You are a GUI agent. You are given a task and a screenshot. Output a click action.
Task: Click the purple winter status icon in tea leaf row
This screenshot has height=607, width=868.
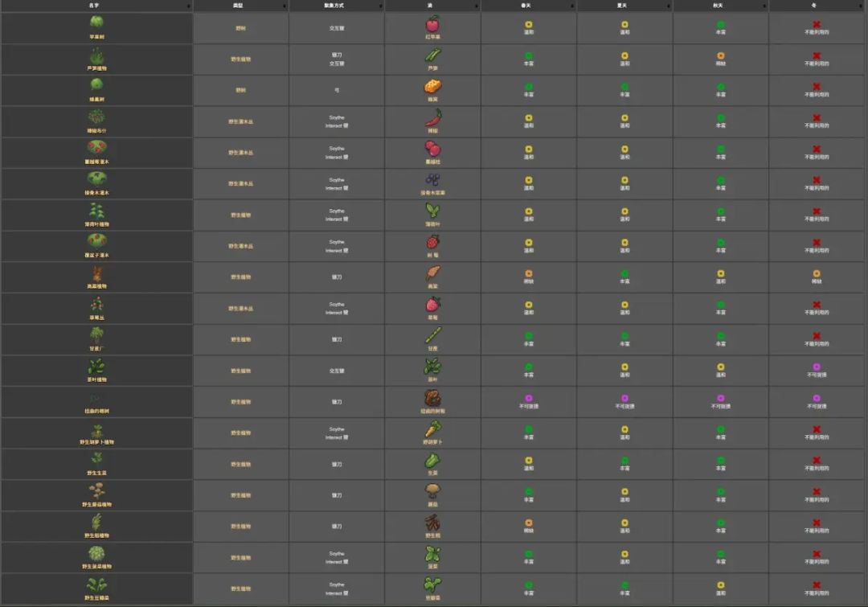(x=817, y=367)
